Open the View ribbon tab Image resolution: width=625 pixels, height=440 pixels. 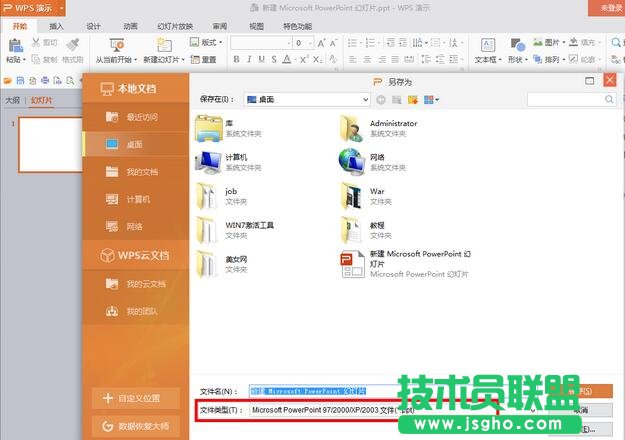point(256,26)
